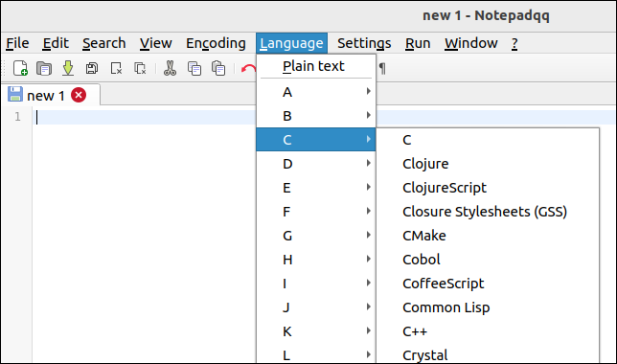Open the Run menu
The height and width of the screenshot is (364, 617).
pos(418,43)
